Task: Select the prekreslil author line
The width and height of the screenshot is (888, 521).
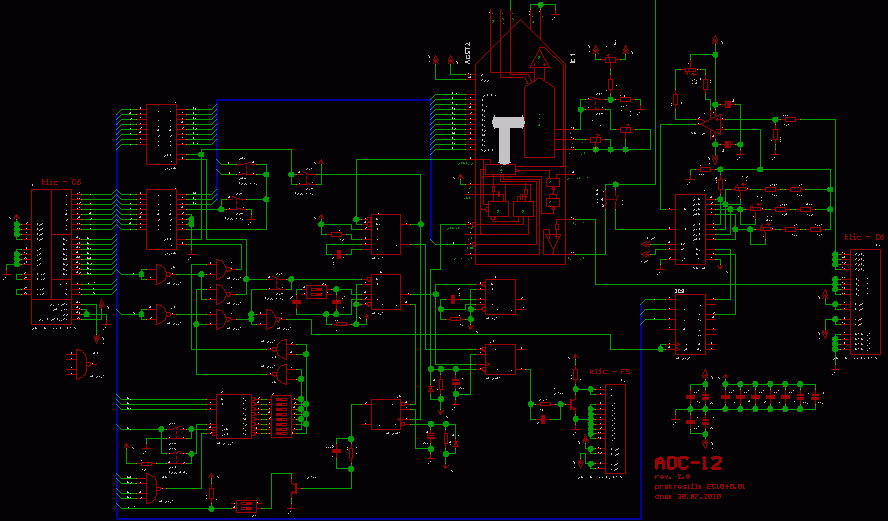Action: [700, 486]
